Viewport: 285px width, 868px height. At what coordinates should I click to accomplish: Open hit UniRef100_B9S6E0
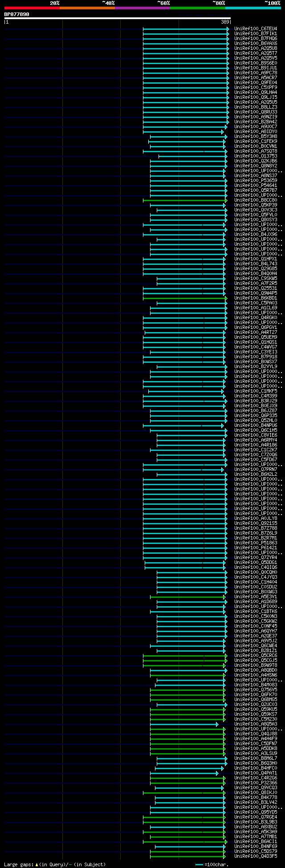(256, 63)
